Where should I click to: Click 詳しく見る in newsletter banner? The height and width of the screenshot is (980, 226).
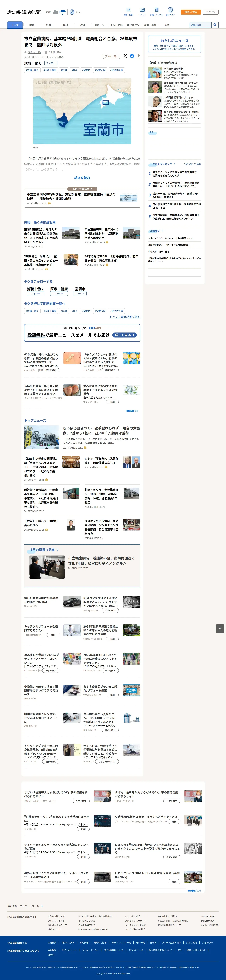point(125,335)
